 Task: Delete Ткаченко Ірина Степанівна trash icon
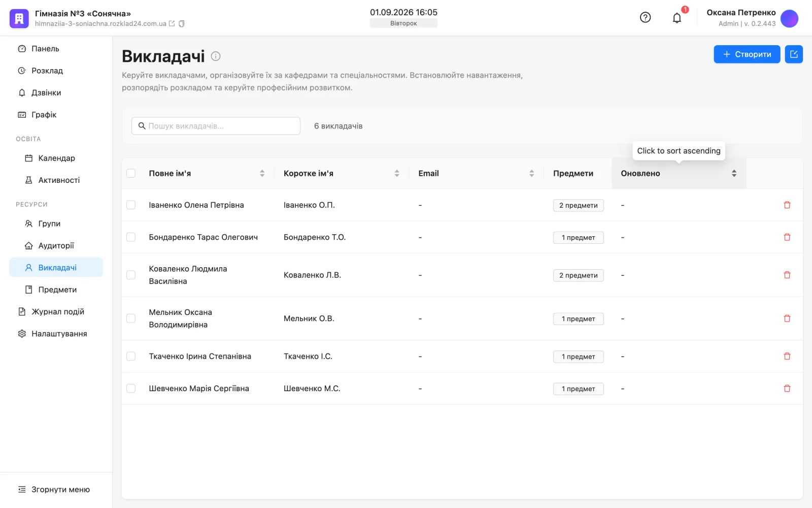click(787, 357)
